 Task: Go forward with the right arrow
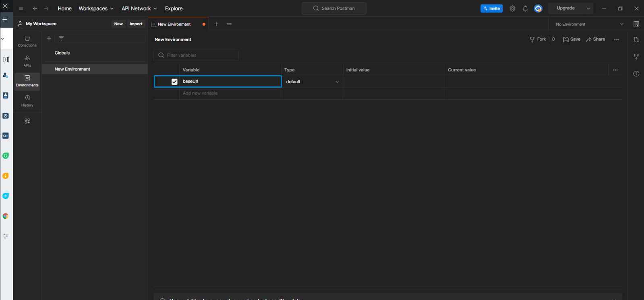(x=46, y=8)
